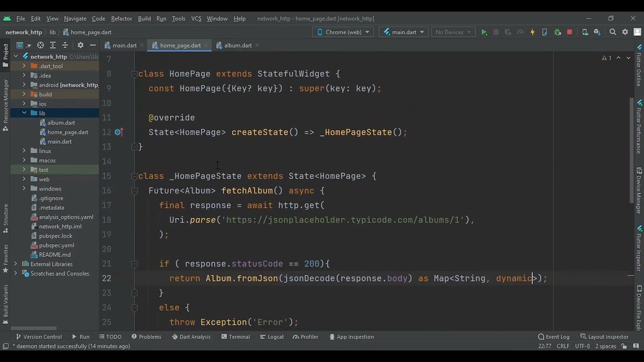The height and width of the screenshot is (362, 644).
Task: Click Open for Editing in Android Studio icon
Action: coord(544,32)
